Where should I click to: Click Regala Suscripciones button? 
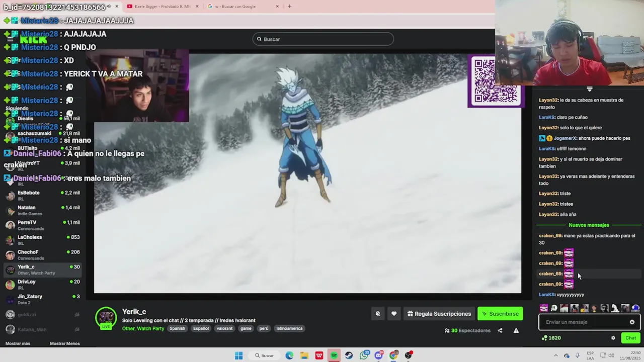click(439, 314)
